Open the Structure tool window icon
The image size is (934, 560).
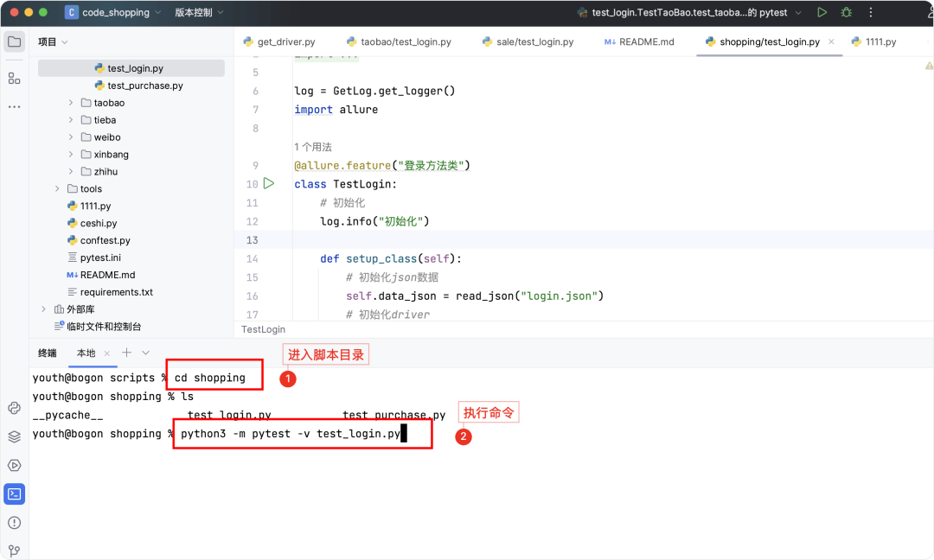click(x=15, y=79)
